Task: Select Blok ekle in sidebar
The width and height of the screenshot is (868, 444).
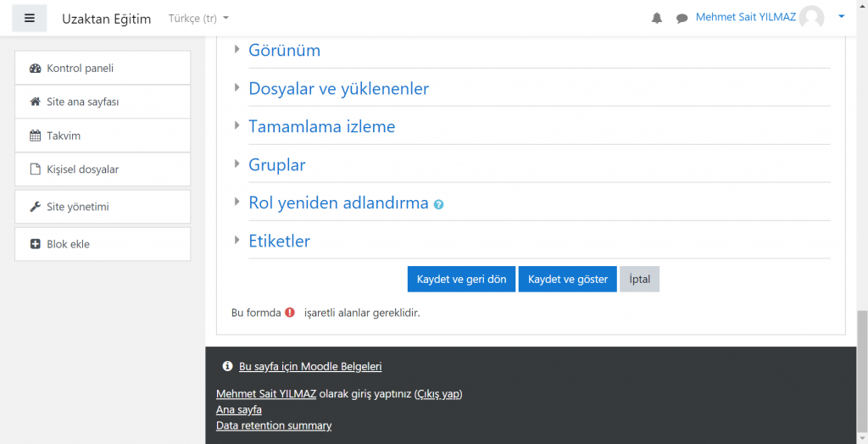Action: pyautogui.click(x=103, y=244)
